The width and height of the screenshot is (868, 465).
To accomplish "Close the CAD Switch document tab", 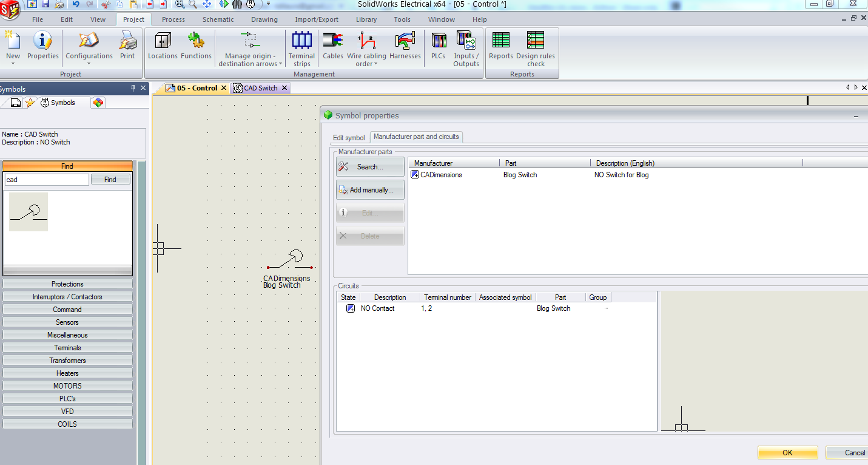I will coord(284,88).
